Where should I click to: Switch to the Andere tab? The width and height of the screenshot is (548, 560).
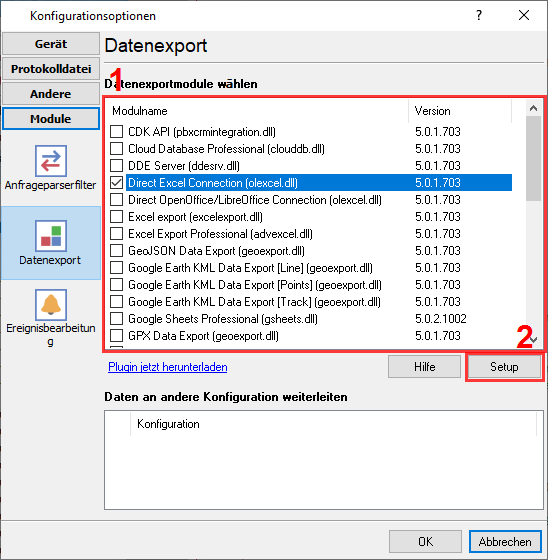click(51, 94)
